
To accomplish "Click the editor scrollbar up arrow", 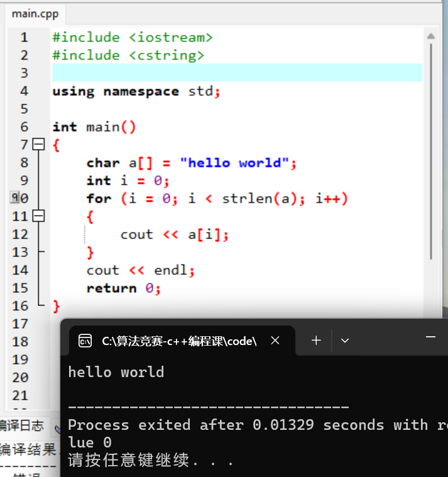I will click(x=430, y=36).
